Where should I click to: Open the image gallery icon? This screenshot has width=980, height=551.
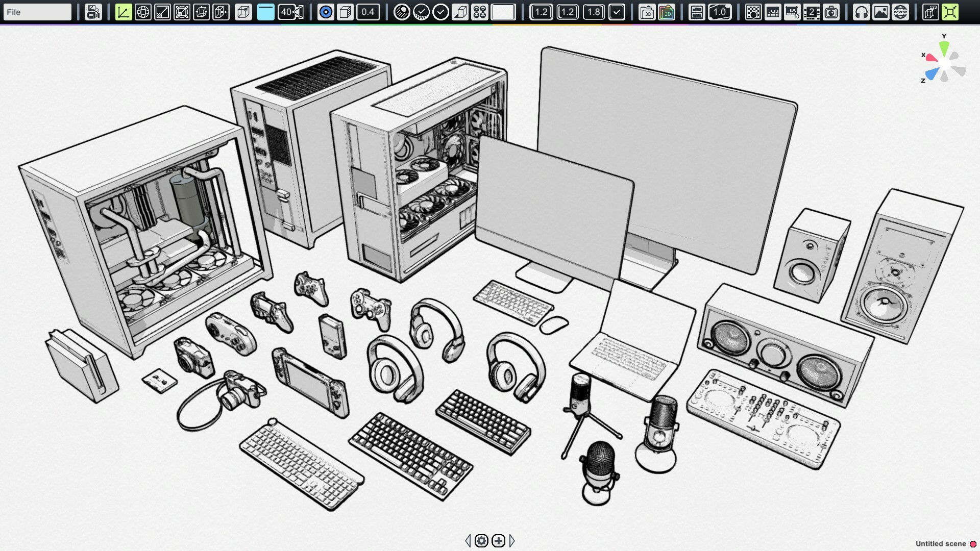click(881, 12)
